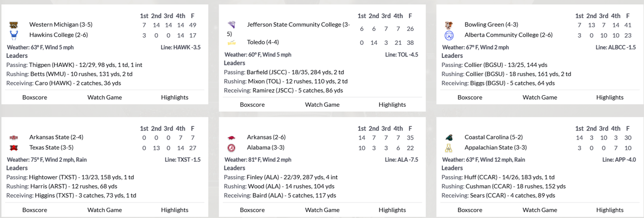Open Watch Game for Jefferson State vs Toledo
Image resolution: width=644 pixels, height=218 pixels.
tap(322, 105)
